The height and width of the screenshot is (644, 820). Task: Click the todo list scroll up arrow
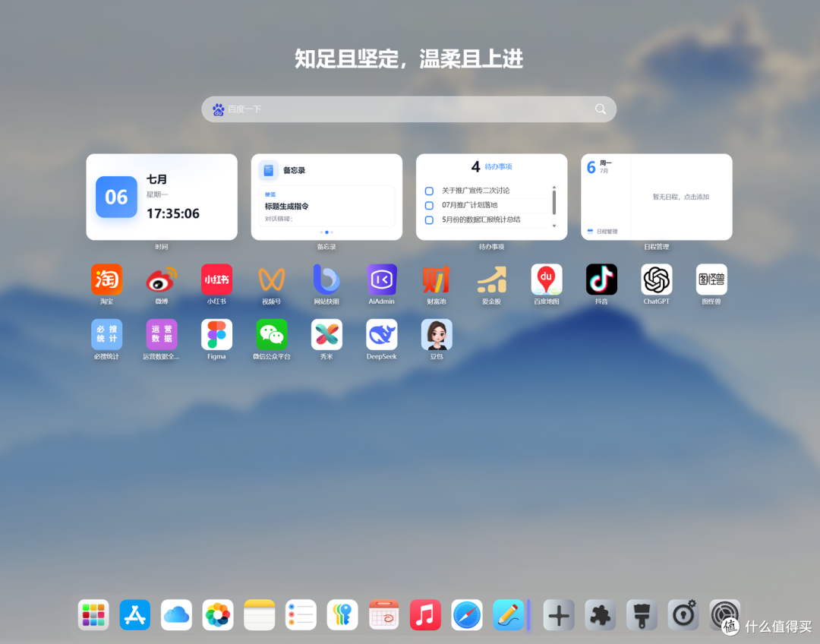[553, 188]
